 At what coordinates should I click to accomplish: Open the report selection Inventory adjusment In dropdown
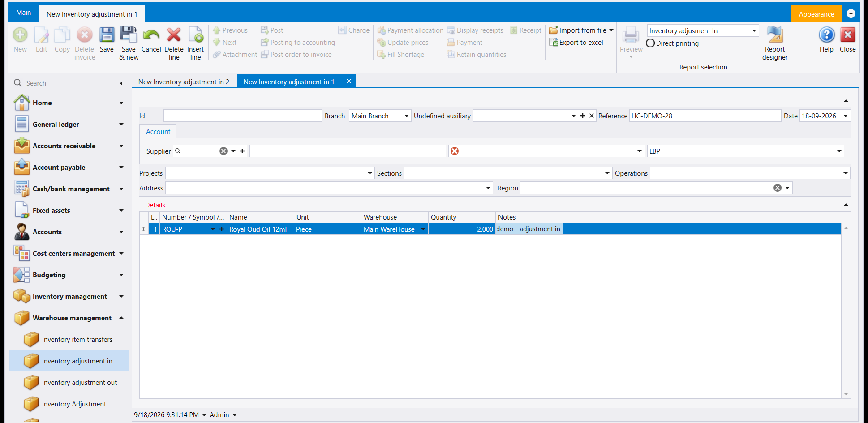point(754,30)
